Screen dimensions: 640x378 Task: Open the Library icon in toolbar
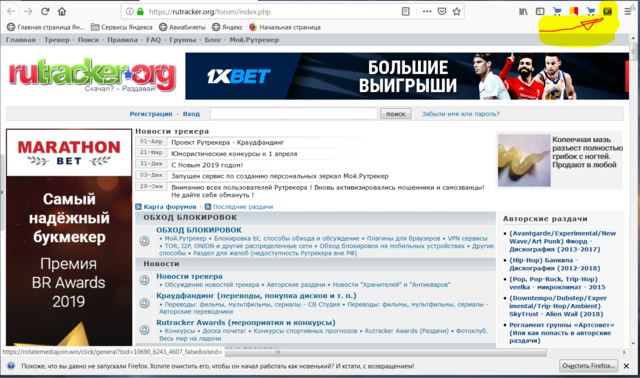(523, 11)
